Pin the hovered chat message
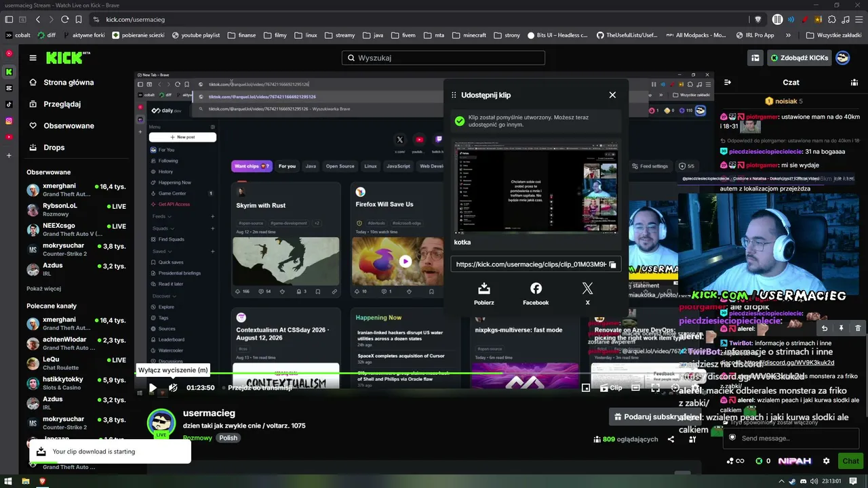The width and height of the screenshot is (868, 488). pyautogui.click(x=841, y=328)
